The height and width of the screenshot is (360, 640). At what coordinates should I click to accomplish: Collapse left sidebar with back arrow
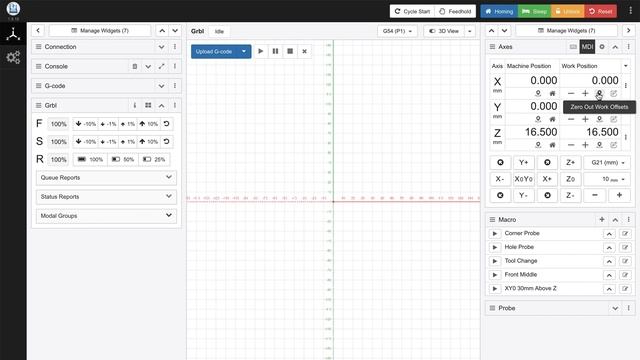tap(38, 31)
